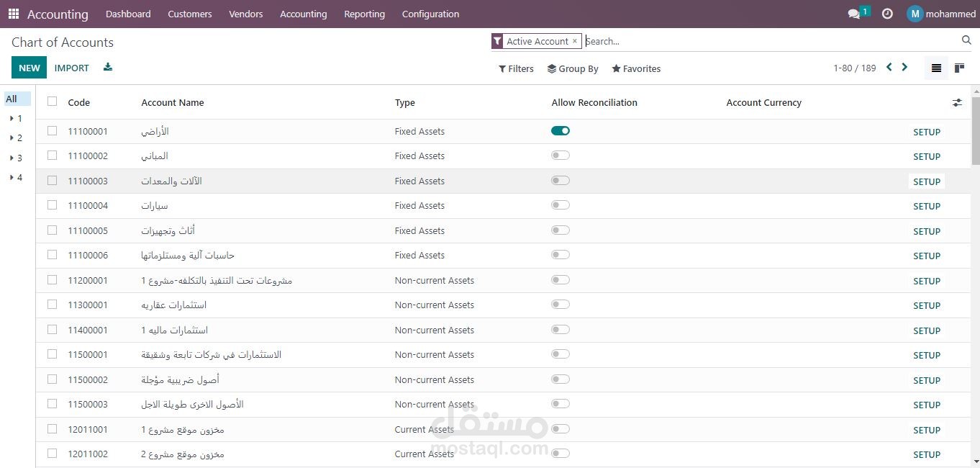Click the IMPORT button
Screen dimensions: 980x468
pos(72,68)
